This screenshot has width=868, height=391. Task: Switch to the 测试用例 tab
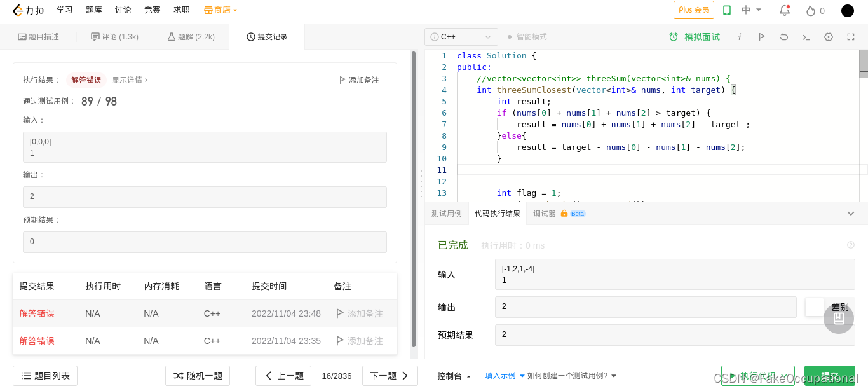[x=447, y=214]
